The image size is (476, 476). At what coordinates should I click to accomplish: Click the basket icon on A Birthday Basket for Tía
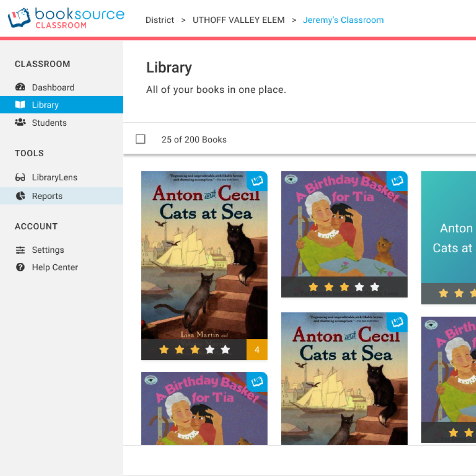coord(397,181)
